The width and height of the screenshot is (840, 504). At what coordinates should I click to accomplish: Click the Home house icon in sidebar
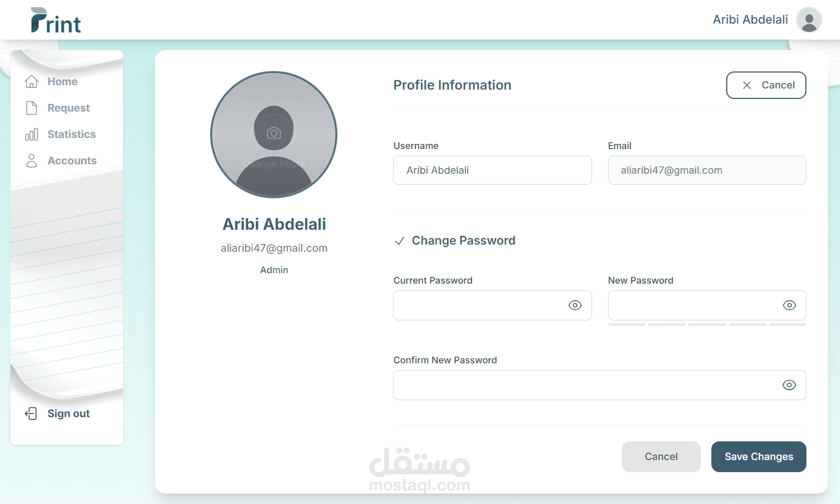[x=31, y=81]
